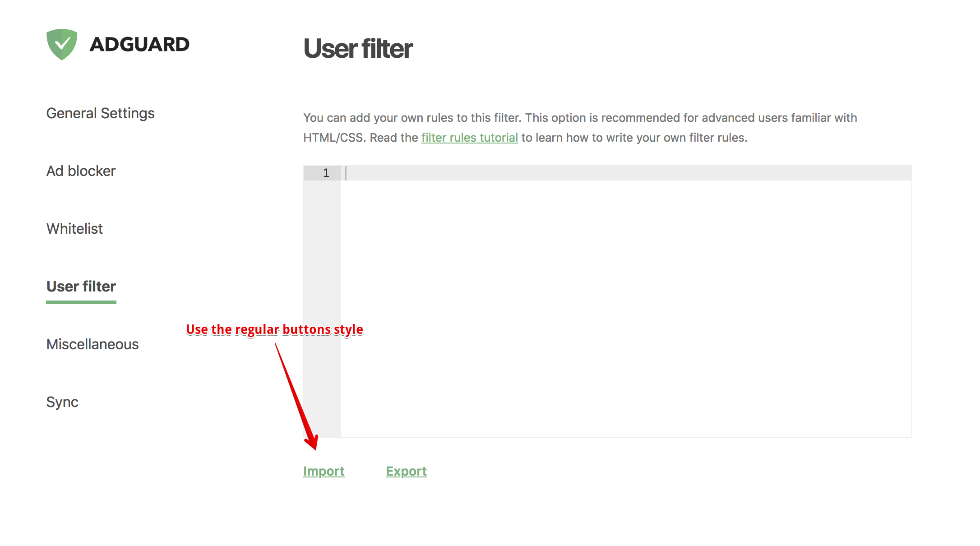This screenshot has height=546, width=980.
Task: Open the Miscellaneous section
Action: 92,344
